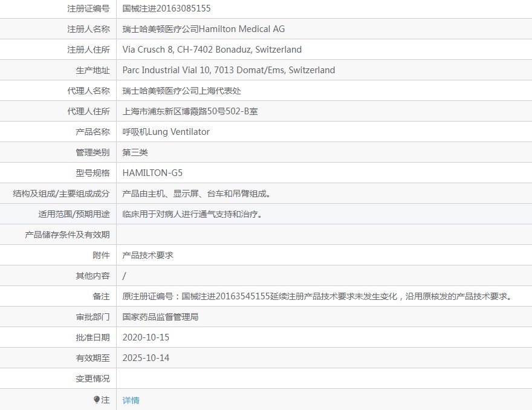Screen dimensions: 532x410
Task: Click the 变更情况 row label
Action: click(92, 379)
